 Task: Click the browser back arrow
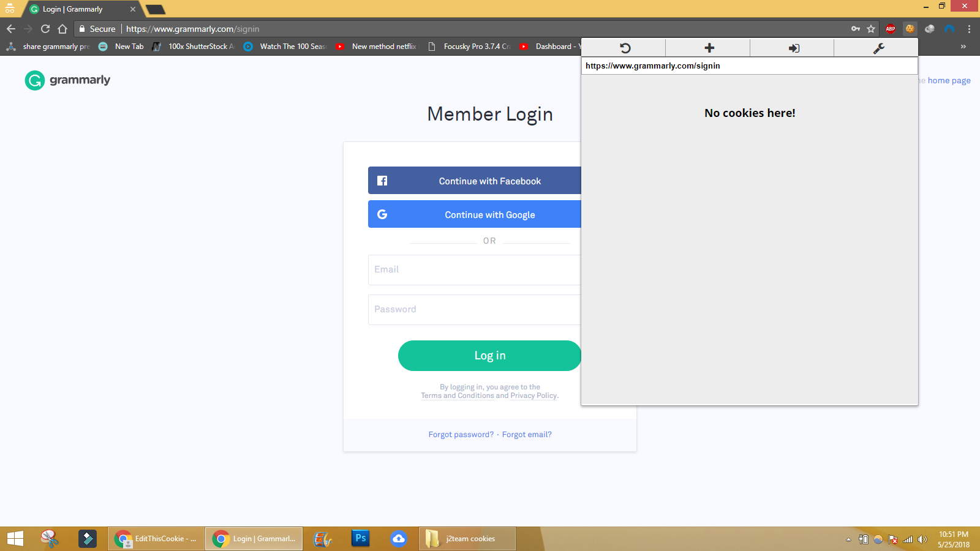pyautogui.click(x=11, y=29)
